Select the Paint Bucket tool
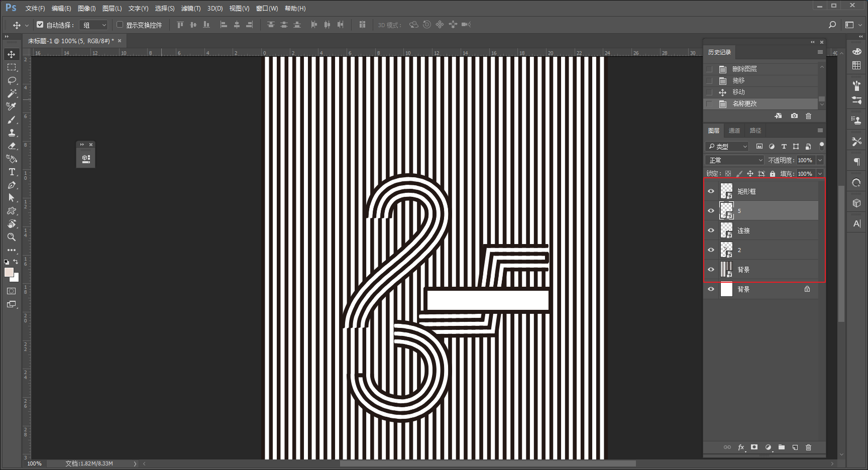This screenshot has width=868, height=470. coord(12,159)
